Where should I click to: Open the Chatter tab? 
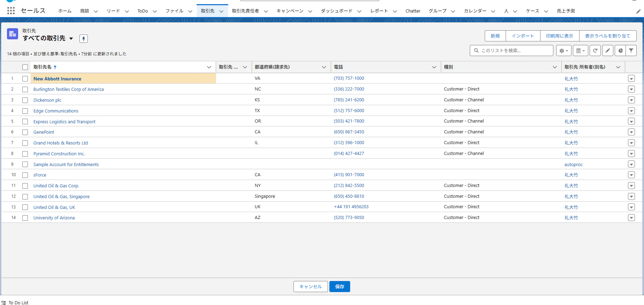coord(413,11)
